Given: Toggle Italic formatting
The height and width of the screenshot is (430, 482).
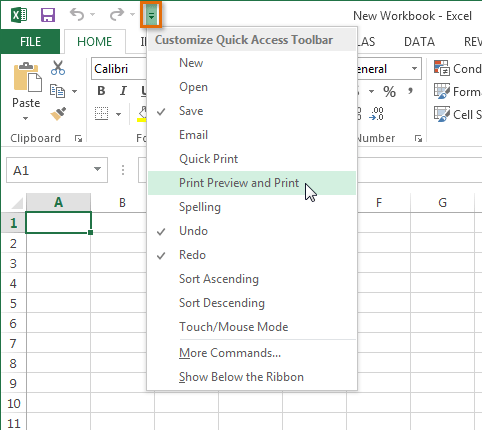Looking at the screenshot, I should click(123, 91).
